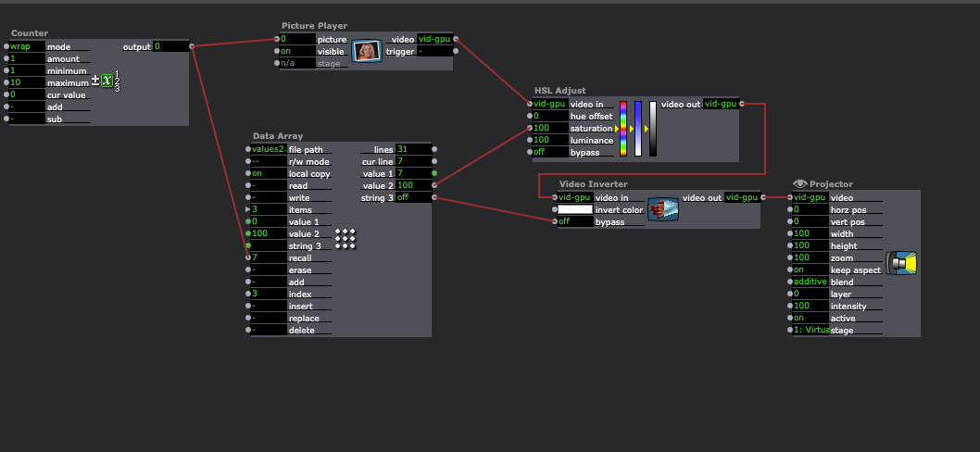Click the Counter maximum value field

tap(27, 82)
